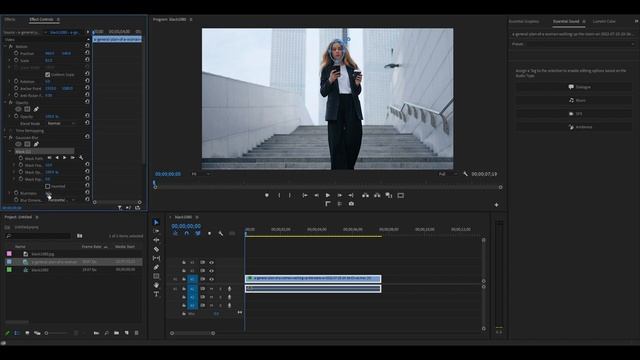Select the Track Select Forward tool
This screenshot has width=640, height=360.
click(x=156, y=231)
